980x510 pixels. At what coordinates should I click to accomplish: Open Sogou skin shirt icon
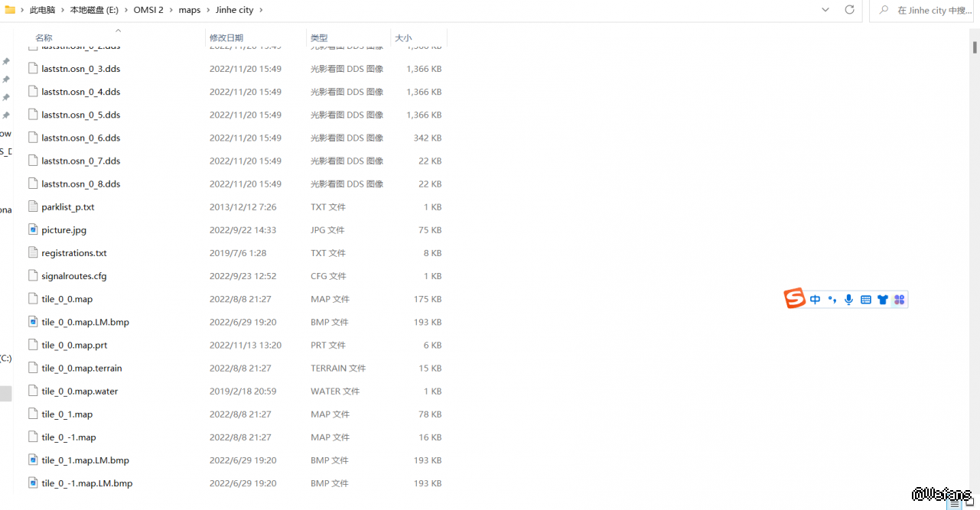[x=883, y=300]
